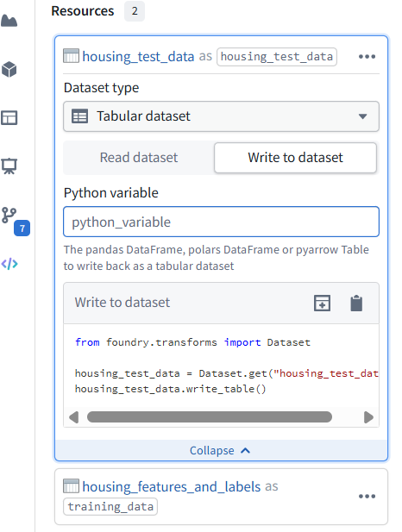Viewport: 402px width, 532px height.
Task: Open the housing_features_and_labels dataset link
Action: pos(172,487)
